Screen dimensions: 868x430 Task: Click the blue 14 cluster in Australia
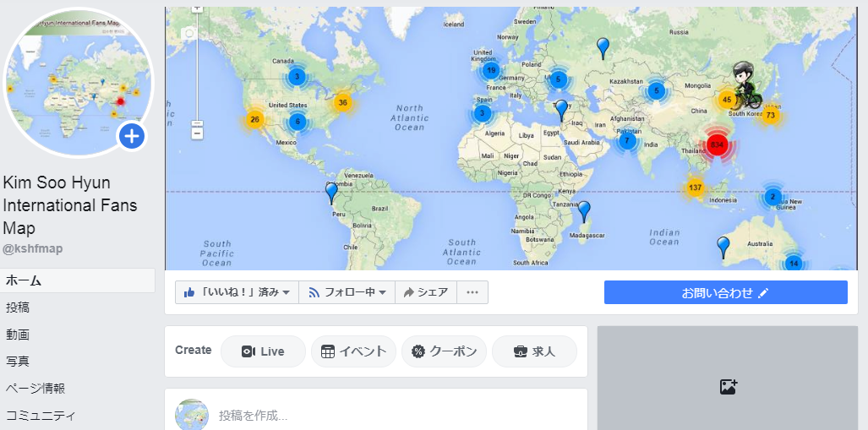(x=794, y=264)
